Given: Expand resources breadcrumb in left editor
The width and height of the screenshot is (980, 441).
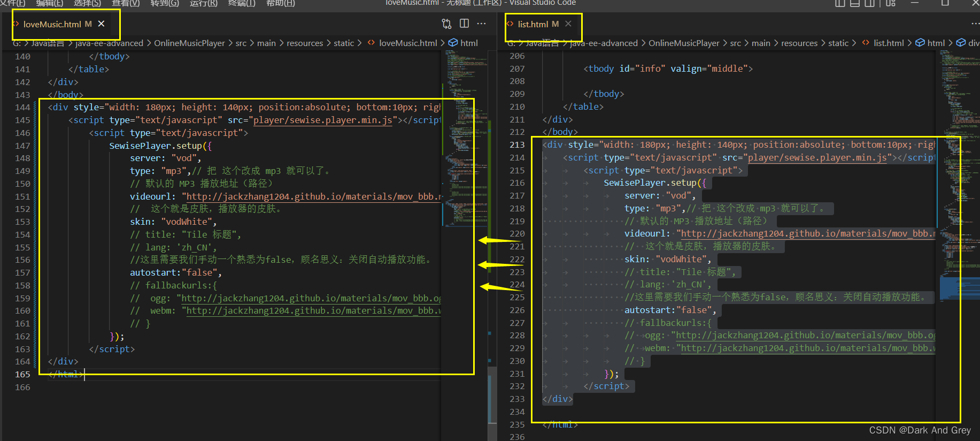Looking at the screenshot, I should 305,43.
